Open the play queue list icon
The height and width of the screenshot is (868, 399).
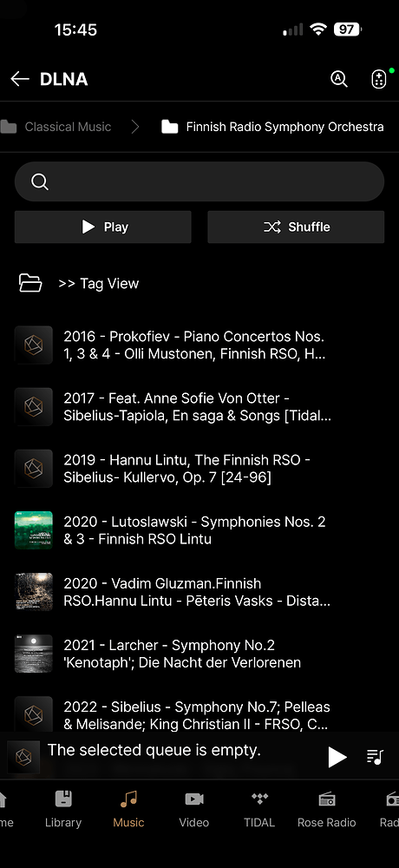click(x=376, y=757)
